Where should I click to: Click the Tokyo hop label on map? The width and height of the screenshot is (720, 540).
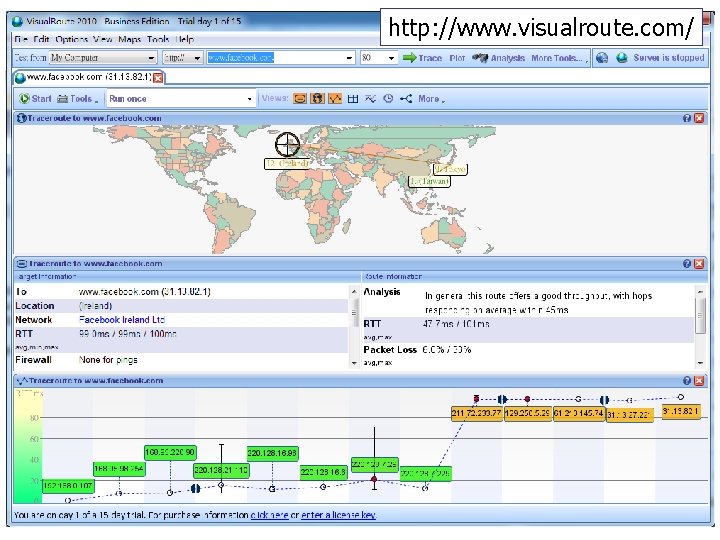point(450,169)
